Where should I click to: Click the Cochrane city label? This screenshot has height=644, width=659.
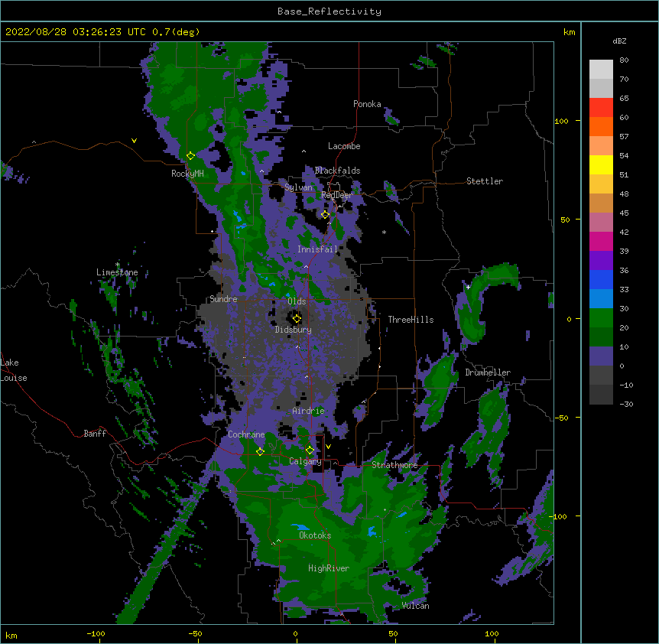(x=246, y=434)
